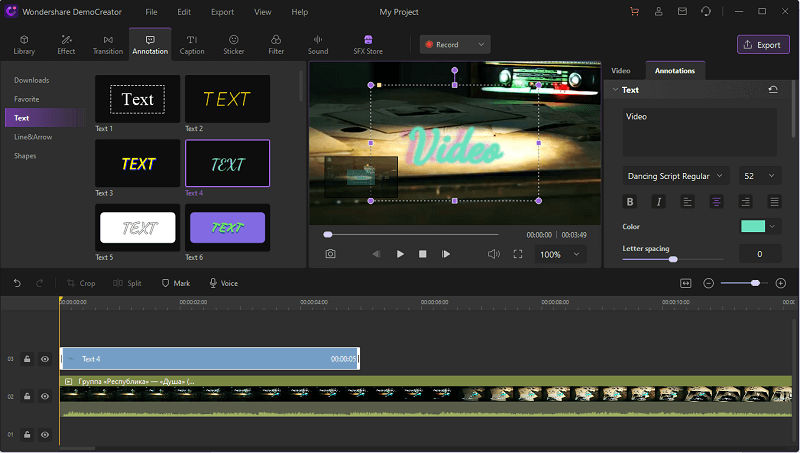Click the preview volume icon
Image resolution: width=800 pixels, height=453 pixels.
[493, 254]
